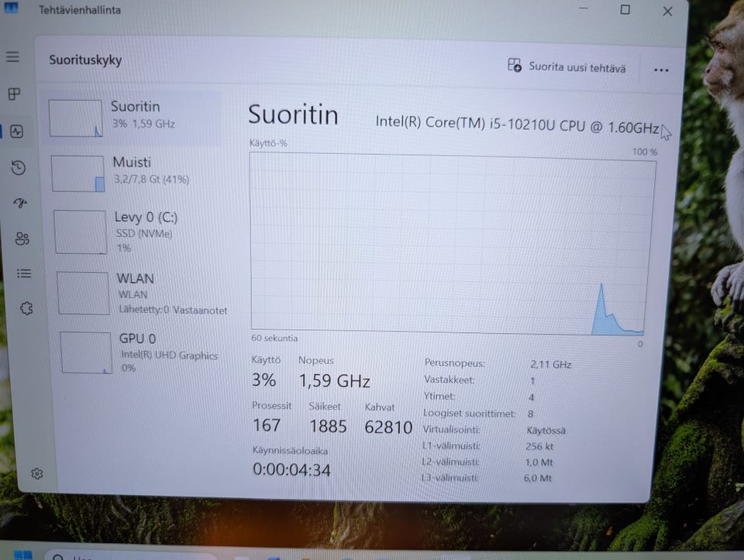Open Task Manager settings gear
Screen dimensions: 744x560
point(37,473)
